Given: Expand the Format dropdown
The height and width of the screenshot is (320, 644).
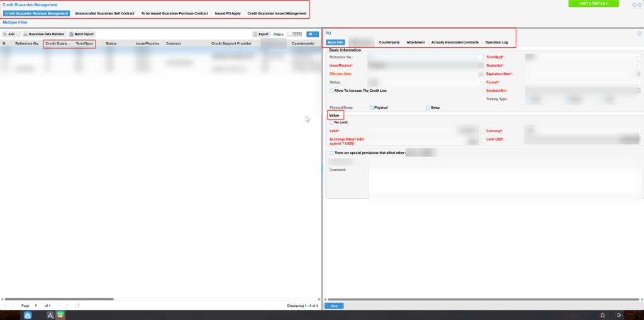Looking at the screenshot, I should (639, 82).
